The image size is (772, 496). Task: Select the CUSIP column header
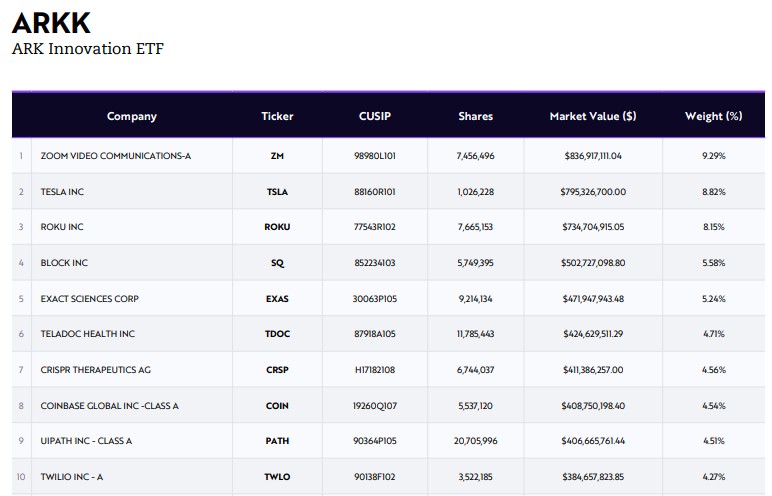(375, 116)
